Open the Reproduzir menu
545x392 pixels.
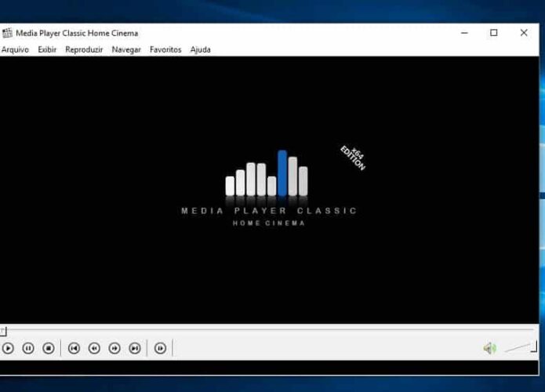[84, 49]
